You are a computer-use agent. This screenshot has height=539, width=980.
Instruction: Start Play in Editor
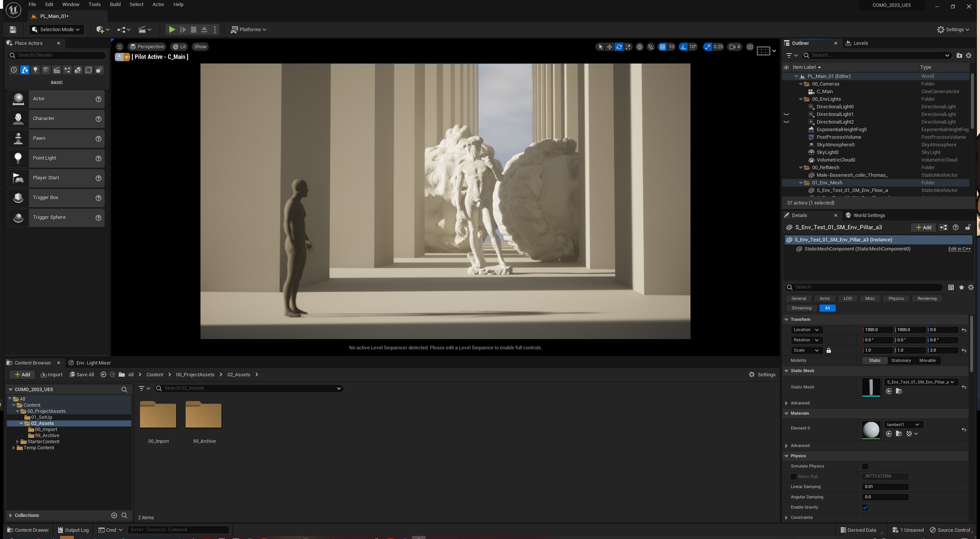click(172, 29)
